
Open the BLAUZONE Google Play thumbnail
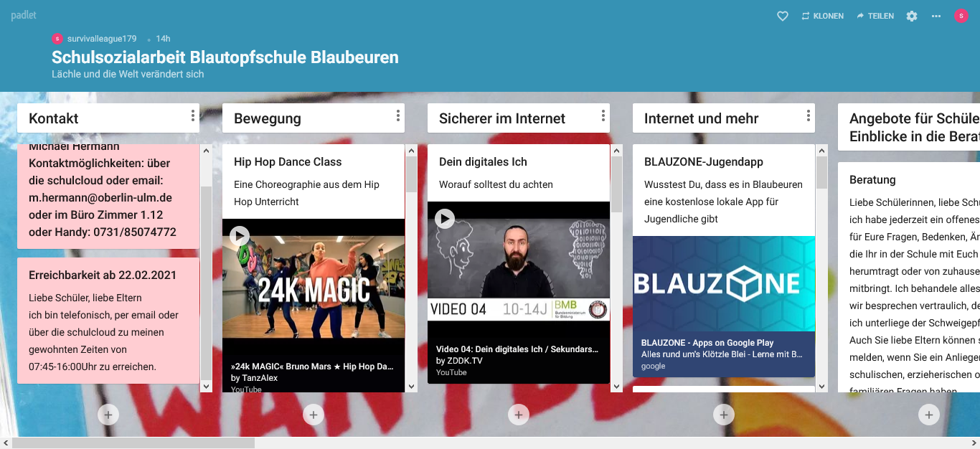[724, 284]
